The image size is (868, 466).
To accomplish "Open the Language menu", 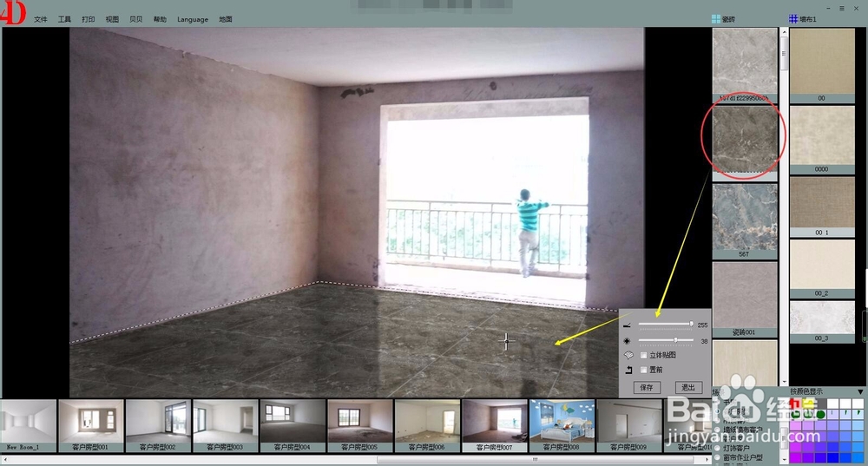I will pyautogui.click(x=193, y=19).
